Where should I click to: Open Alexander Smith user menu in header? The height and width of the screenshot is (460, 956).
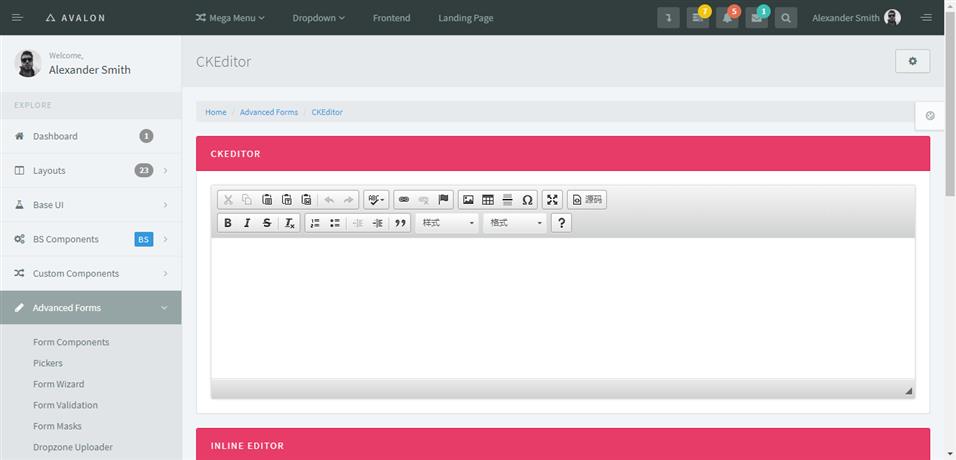[856, 18]
